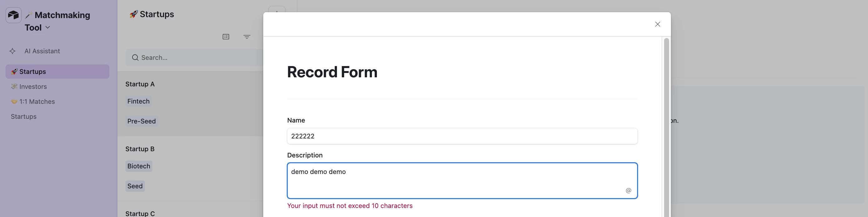Click the @ mention icon in Description

(629, 190)
